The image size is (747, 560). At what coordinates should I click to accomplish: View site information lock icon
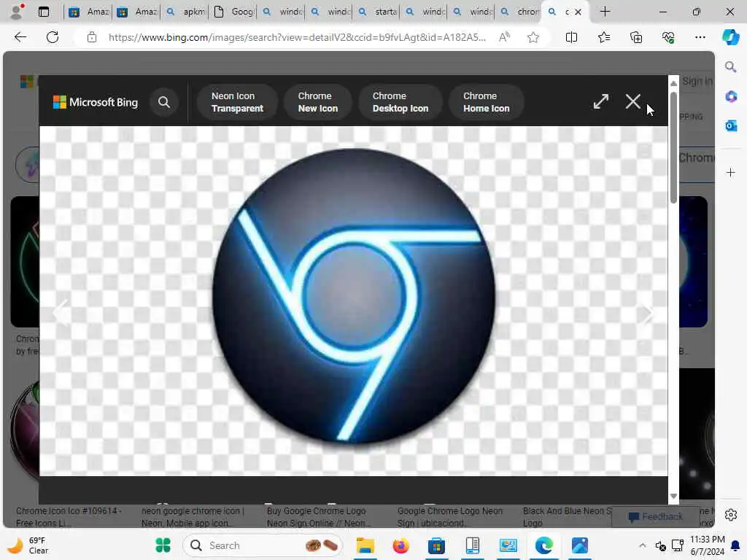click(92, 37)
